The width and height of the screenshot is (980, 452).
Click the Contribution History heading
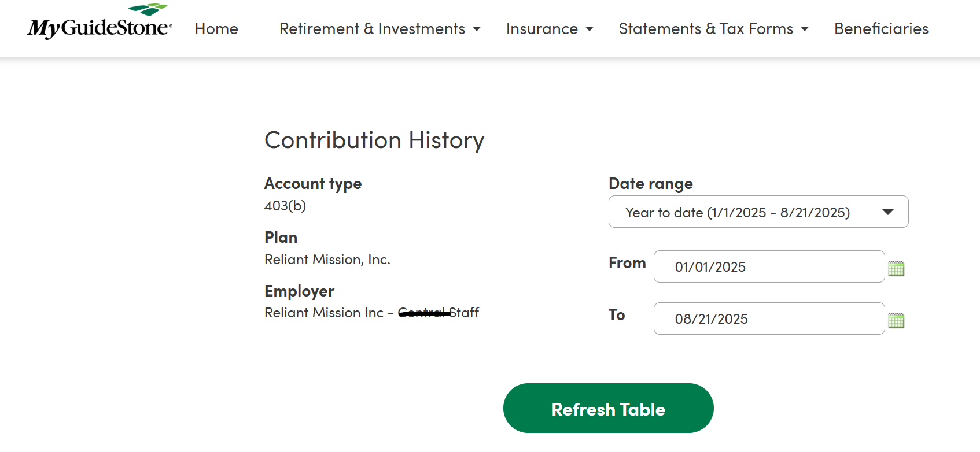coord(374,140)
